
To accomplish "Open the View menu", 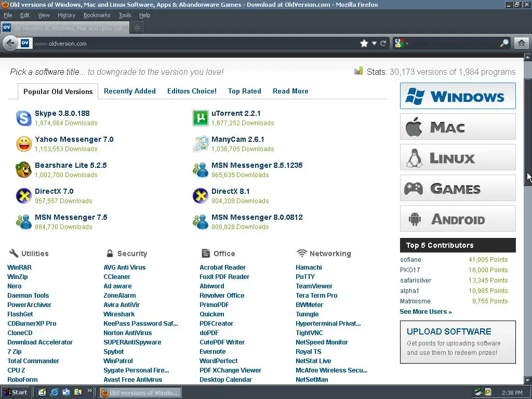I will tap(44, 15).
